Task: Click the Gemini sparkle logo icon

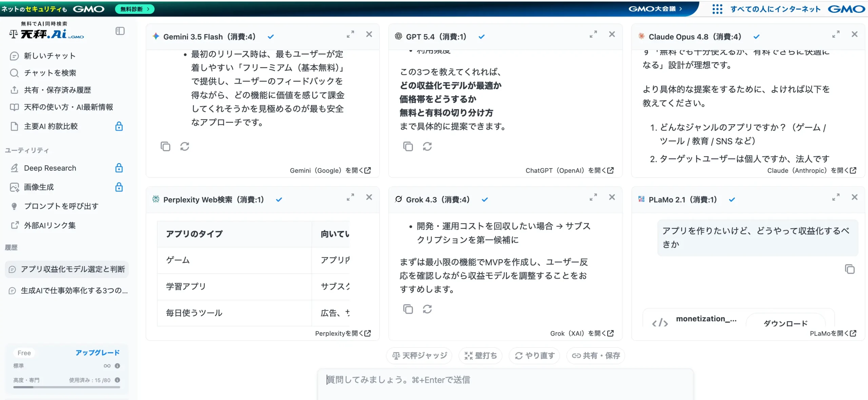Action: (156, 36)
